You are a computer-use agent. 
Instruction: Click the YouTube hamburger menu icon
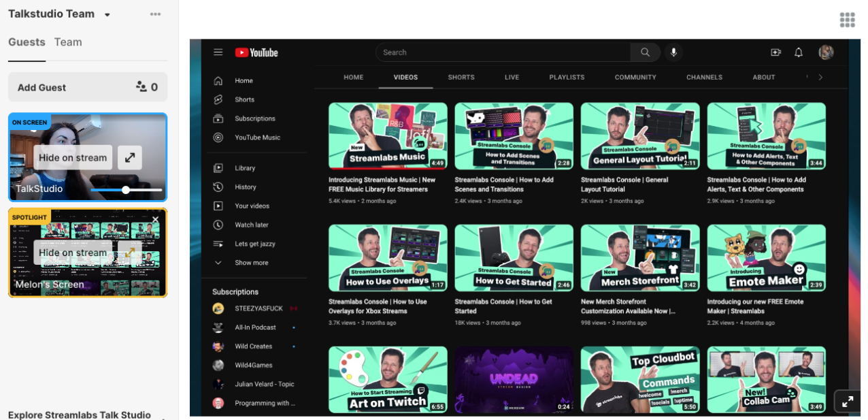tap(218, 52)
